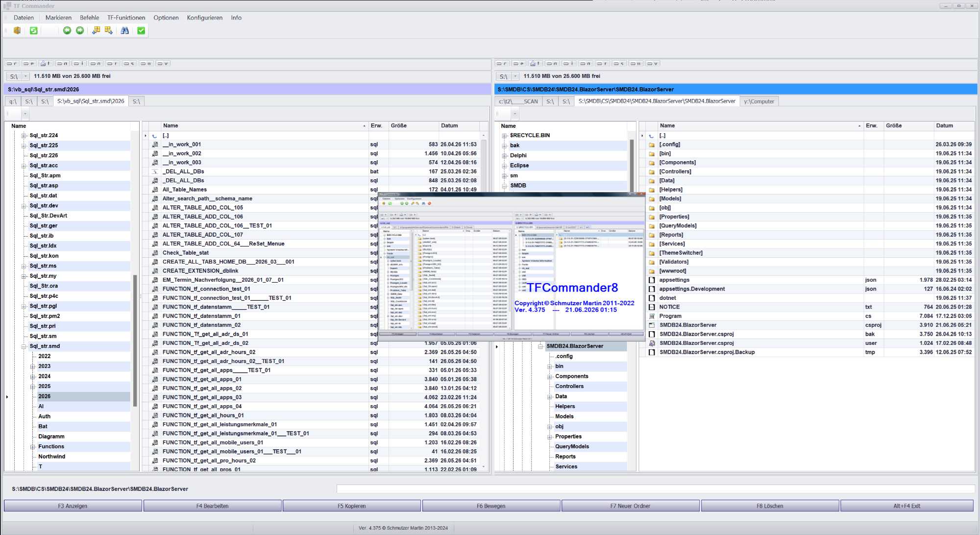The image size is (980, 535).
Task: Click the green refresh toolbar icon
Action: 33,30
